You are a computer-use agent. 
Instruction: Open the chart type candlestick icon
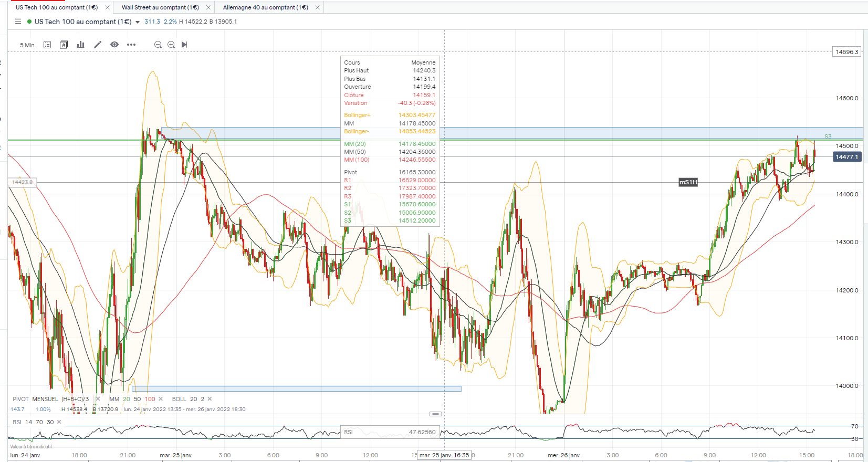point(64,45)
